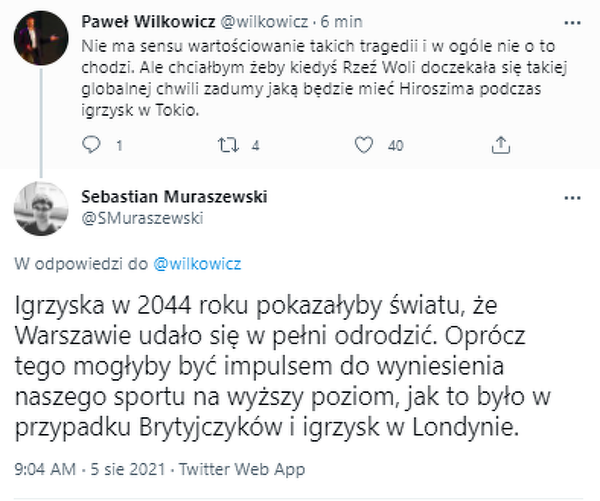Image resolution: width=600 pixels, height=501 pixels.
Task: Click the reply count '1'
Action: pos(118,145)
